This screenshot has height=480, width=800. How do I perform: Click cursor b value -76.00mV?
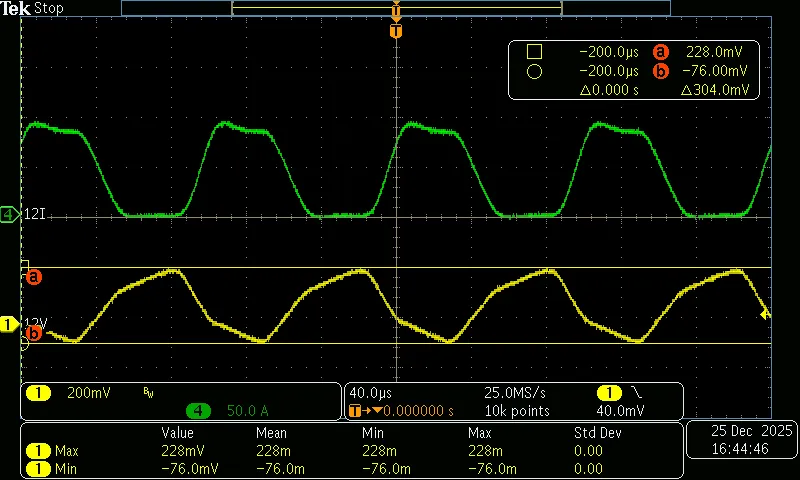click(715, 71)
